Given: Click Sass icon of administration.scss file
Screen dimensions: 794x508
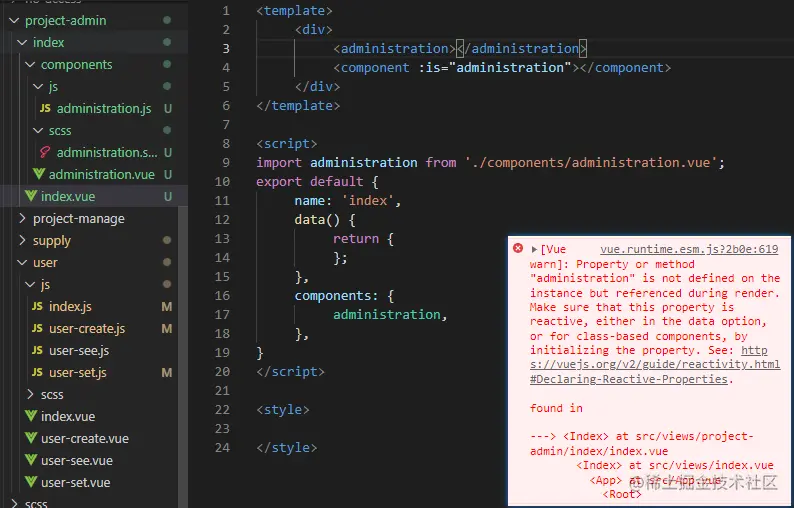Looking at the screenshot, I should click(x=45, y=152).
